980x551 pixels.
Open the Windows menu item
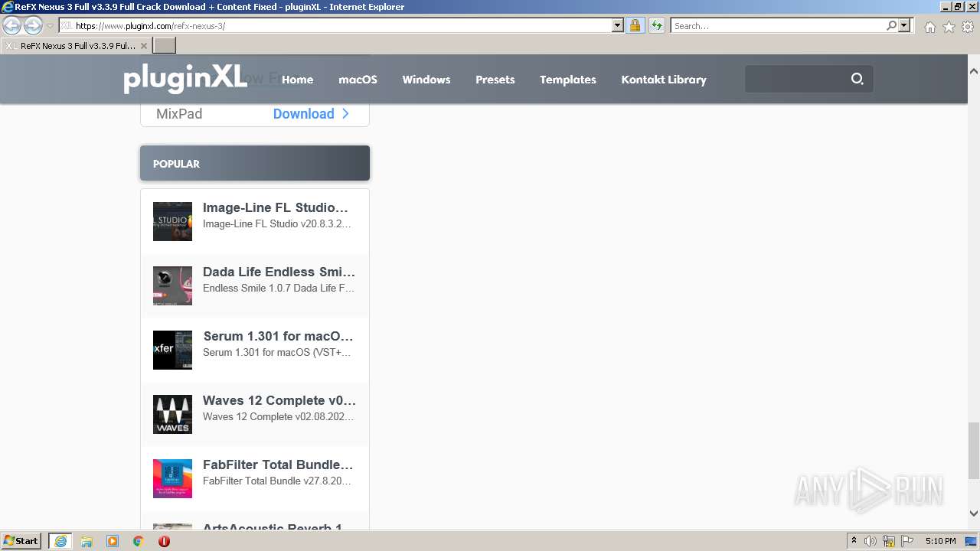(x=426, y=80)
